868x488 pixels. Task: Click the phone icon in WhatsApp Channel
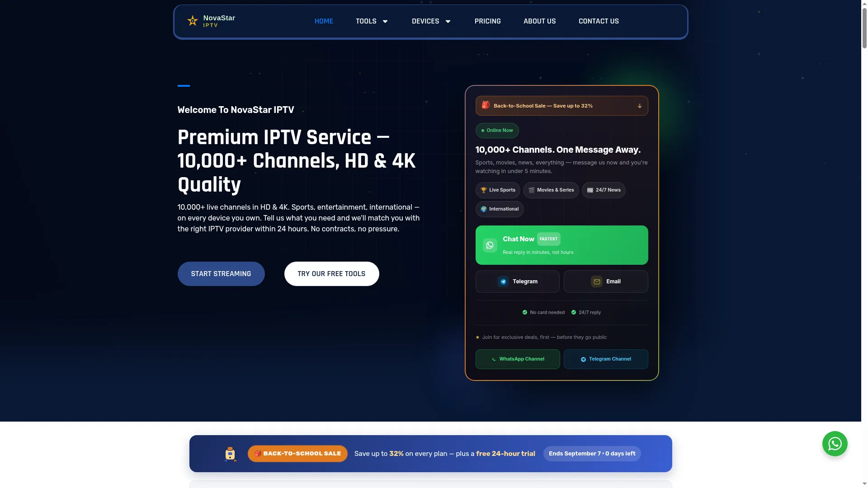click(494, 360)
